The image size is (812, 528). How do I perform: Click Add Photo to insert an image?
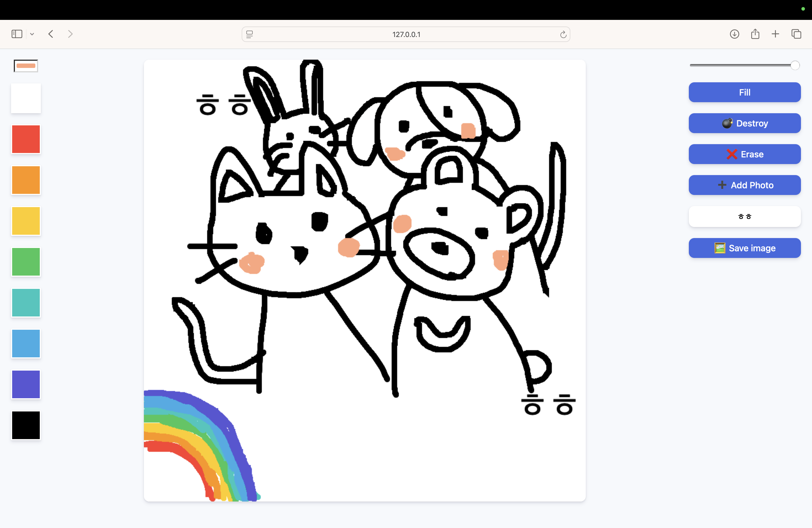click(744, 185)
